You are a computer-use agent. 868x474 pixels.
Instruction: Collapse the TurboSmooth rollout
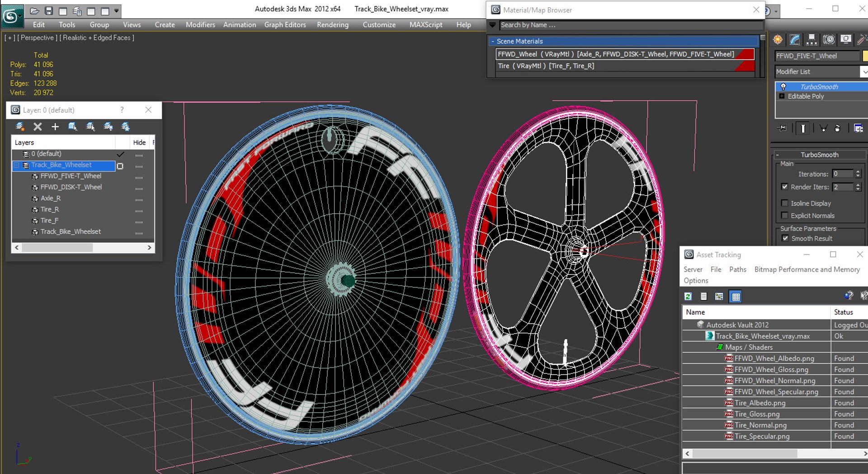point(777,155)
